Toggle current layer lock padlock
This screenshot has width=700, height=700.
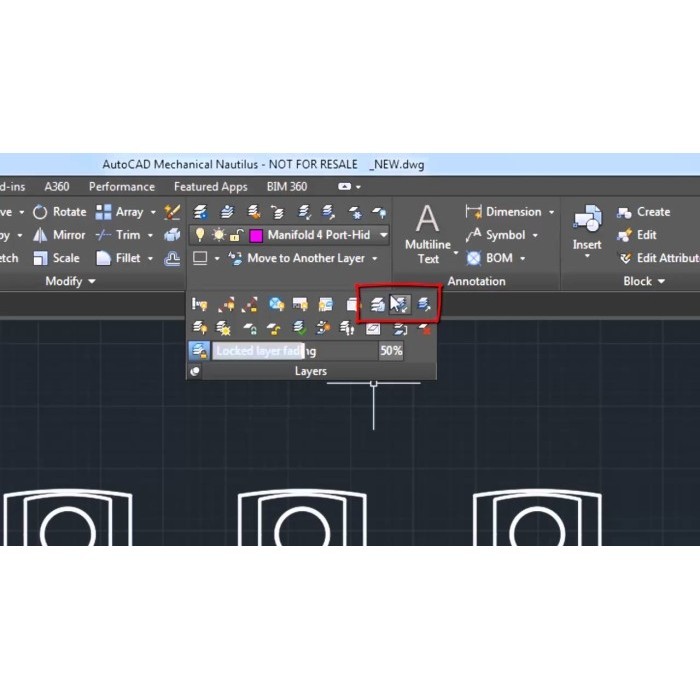[x=236, y=235]
